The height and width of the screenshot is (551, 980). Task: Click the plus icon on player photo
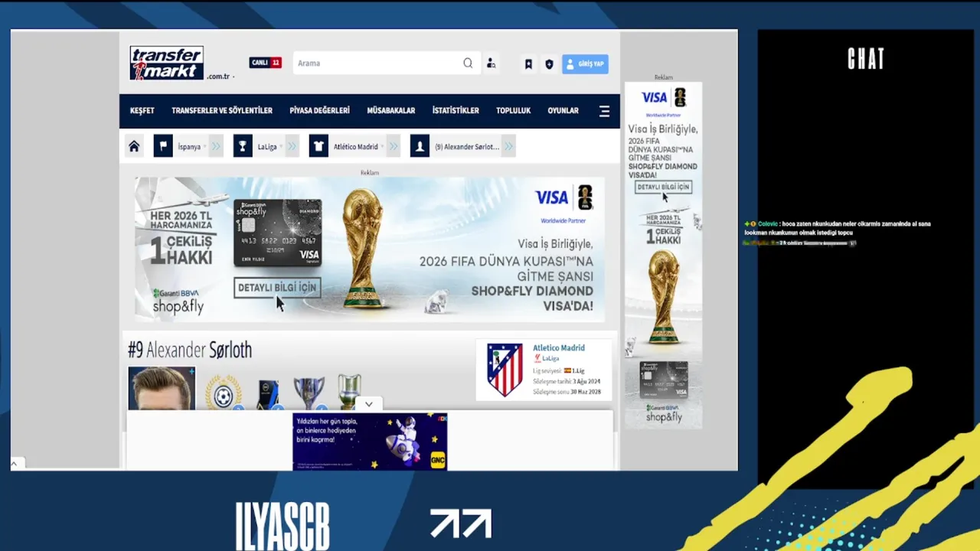click(x=191, y=371)
